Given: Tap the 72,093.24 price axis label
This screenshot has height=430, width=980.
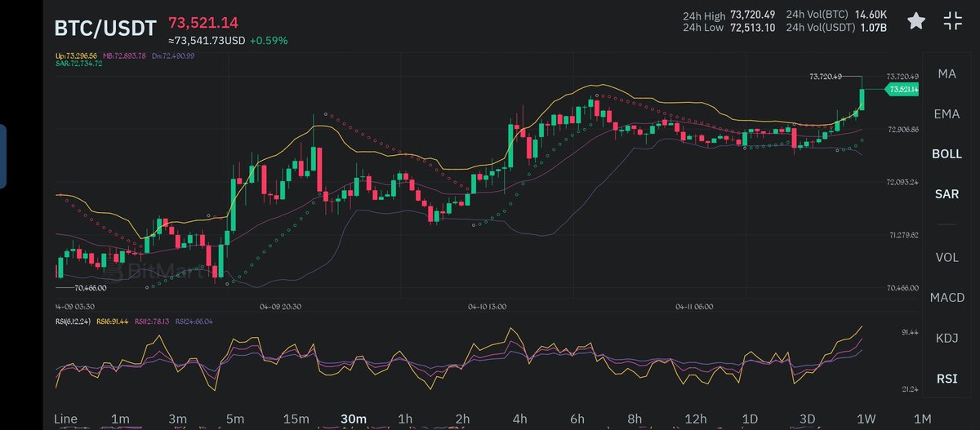Looking at the screenshot, I should [x=902, y=182].
